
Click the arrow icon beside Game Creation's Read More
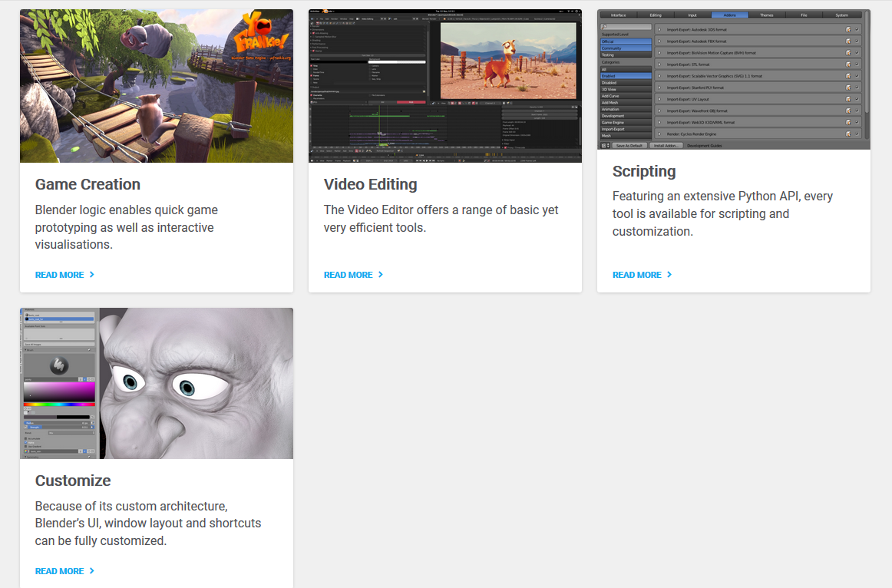pos(91,275)
